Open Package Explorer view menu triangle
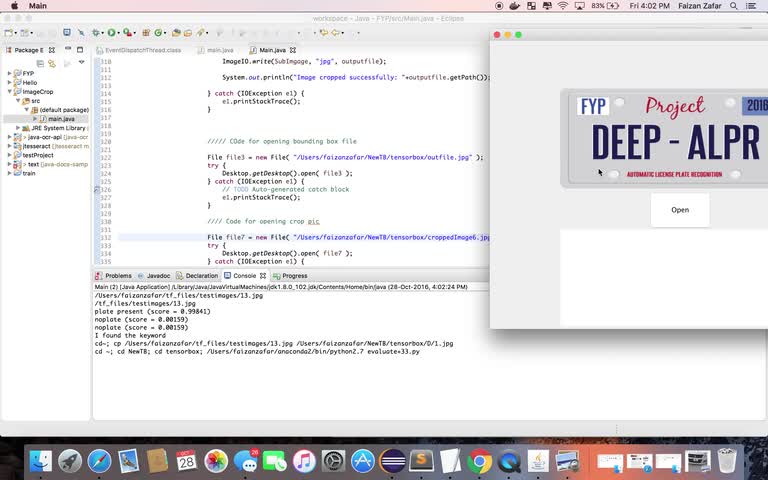 click(81, 62)
